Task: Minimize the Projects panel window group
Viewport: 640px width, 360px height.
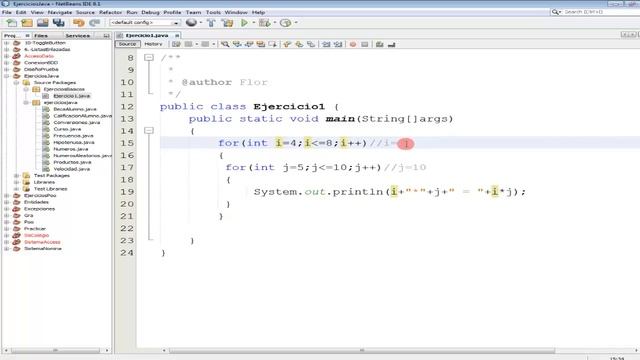Action: click(x=107, y=36)
